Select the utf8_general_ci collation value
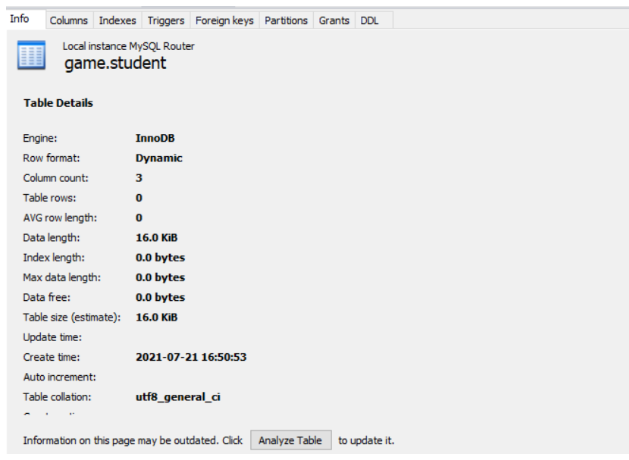The width and height of the screenshot is (629, 460). (178, 397)
